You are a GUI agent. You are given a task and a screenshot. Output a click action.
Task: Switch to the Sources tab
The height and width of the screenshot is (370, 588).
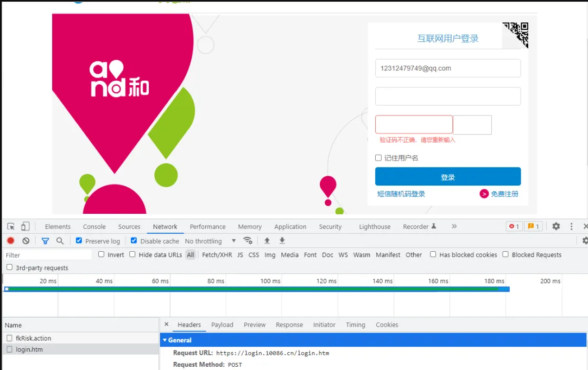point(129,226)
